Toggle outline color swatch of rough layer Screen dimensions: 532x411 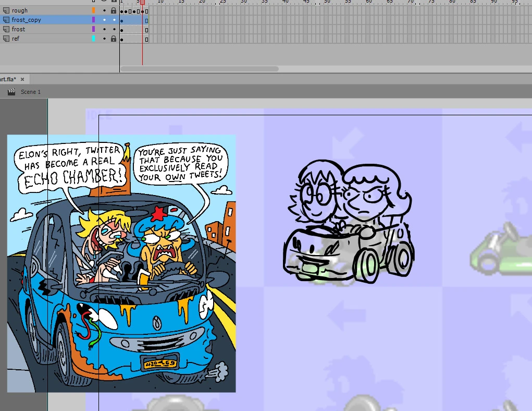[x=94, y=10]
